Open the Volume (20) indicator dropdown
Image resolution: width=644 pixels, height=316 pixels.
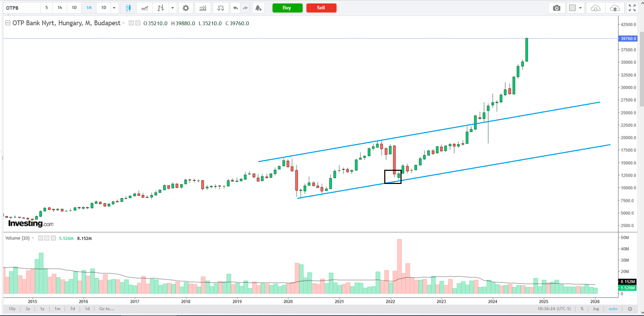pyautogui.click(x=33, y=238)
